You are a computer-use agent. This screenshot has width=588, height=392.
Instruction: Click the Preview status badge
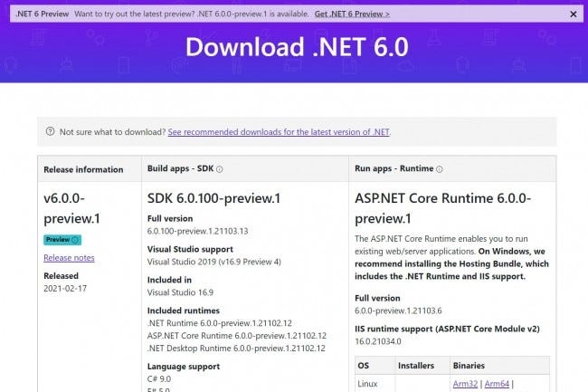point(62,240)
